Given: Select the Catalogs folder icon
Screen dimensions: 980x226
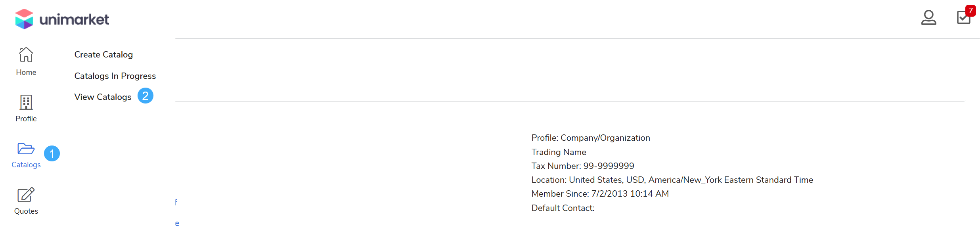Looking at the screenshot, I should [x=26, y=149].
